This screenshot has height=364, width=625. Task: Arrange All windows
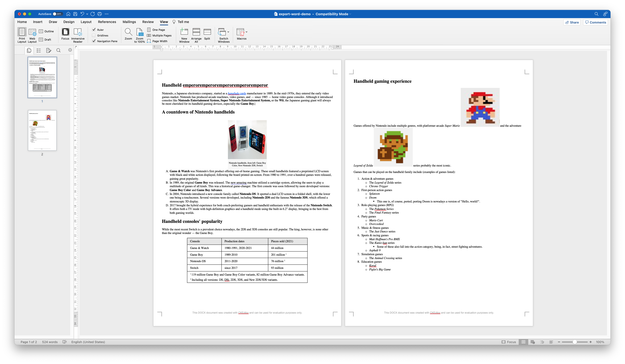coord(196,35)
